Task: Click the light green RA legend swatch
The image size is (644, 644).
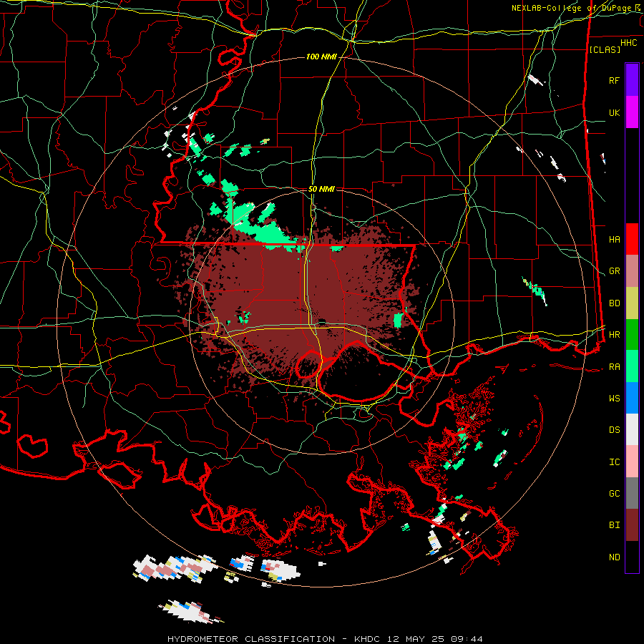Action: tap(632, 366)
